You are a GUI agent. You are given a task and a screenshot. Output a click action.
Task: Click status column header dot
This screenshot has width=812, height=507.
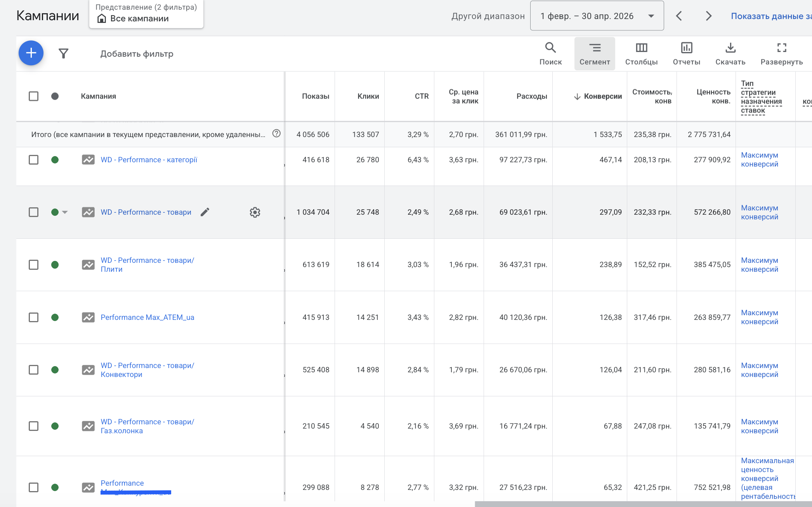(55, 96)
